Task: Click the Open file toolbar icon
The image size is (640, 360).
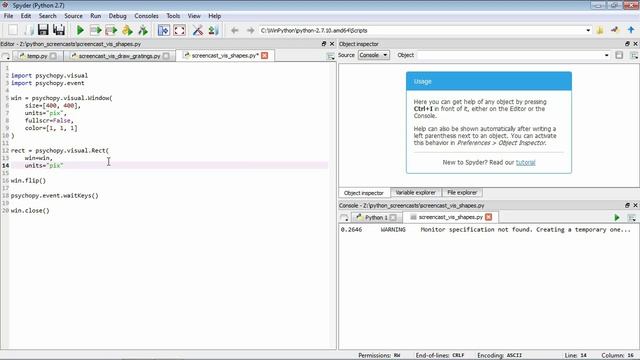Action: (x=28, y=30)
